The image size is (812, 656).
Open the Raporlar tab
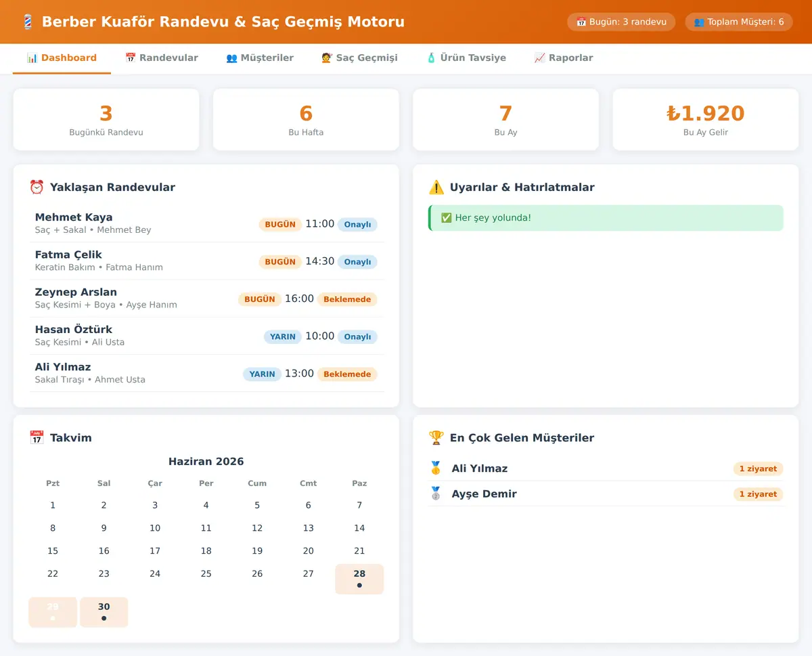pyautogui.click(x=564, y=58)
